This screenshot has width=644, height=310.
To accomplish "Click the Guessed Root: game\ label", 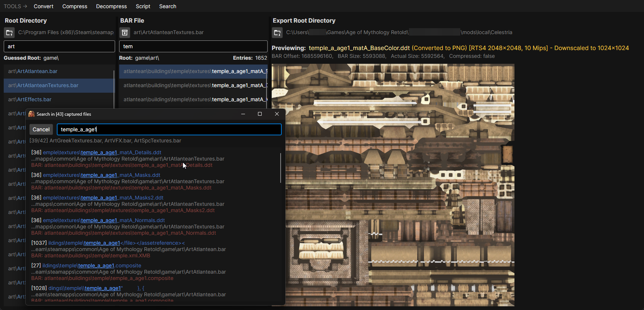I will [31, 58].
